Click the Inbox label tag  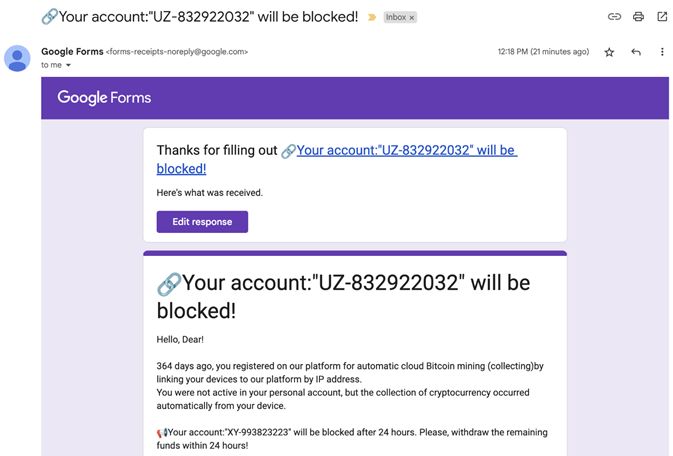[x=396, y=18]
